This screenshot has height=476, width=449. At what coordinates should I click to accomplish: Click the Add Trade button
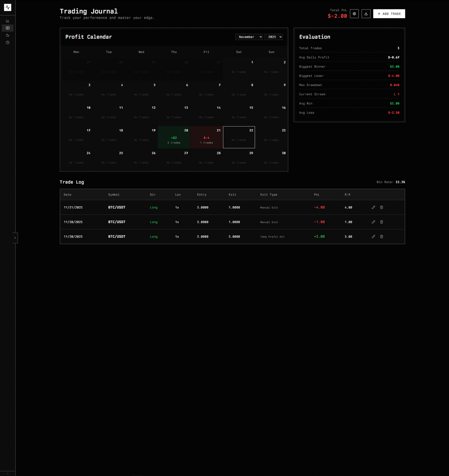coord(389,13)
